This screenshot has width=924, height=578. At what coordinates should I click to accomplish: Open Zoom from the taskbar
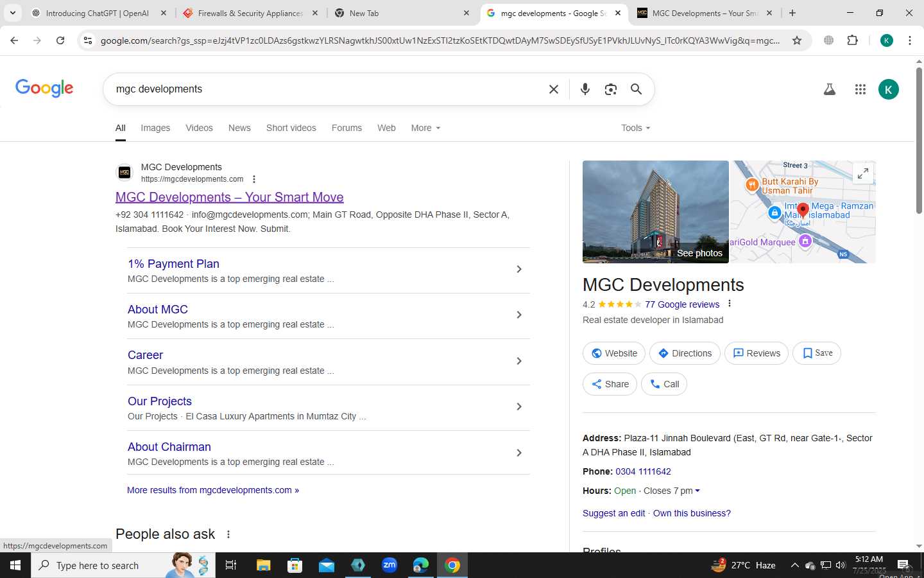tap(389, 565)
